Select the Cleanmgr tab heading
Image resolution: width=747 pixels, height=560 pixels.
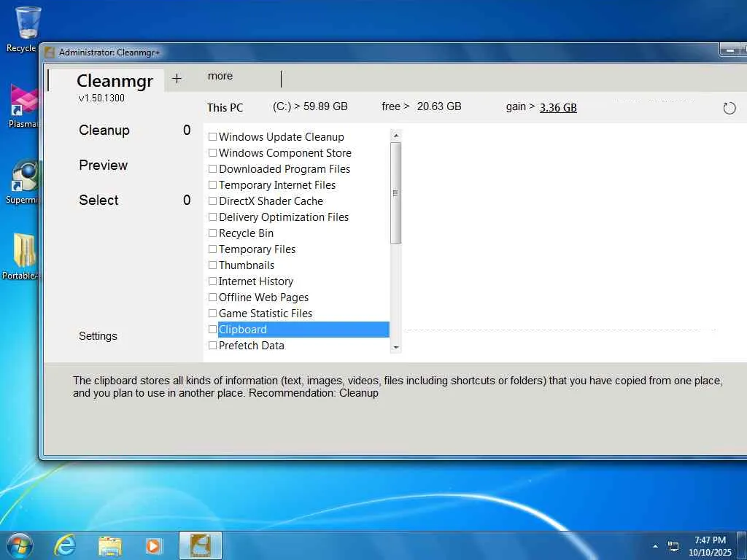[115, 81]
